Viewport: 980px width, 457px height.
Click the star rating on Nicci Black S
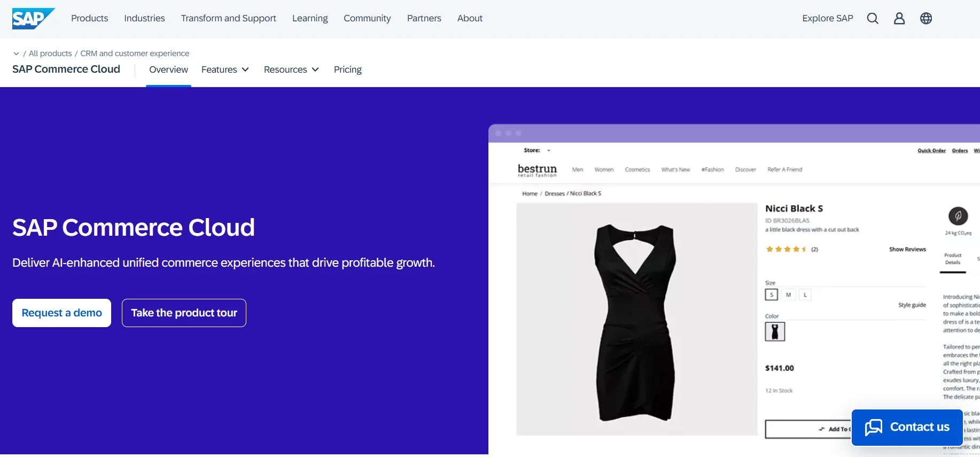tap(786, 249)
